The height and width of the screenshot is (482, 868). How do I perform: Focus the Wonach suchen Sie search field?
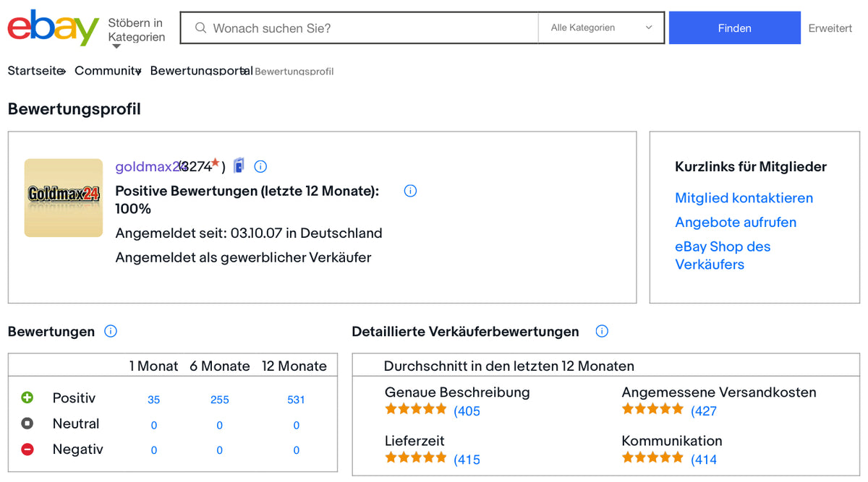pyautogui.click(x=359, y=28)
